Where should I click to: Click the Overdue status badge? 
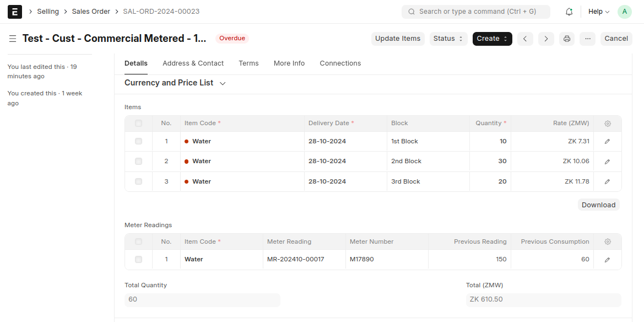click(232, 39)
